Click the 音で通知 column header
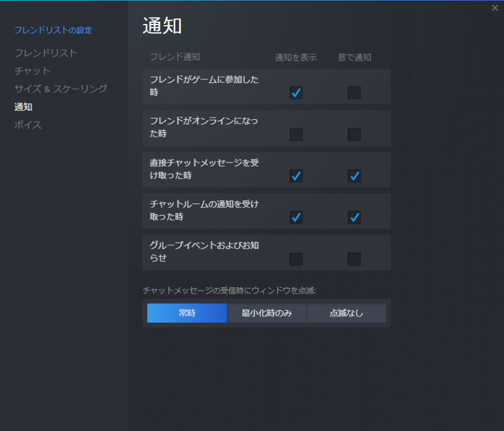 point(355,57)
